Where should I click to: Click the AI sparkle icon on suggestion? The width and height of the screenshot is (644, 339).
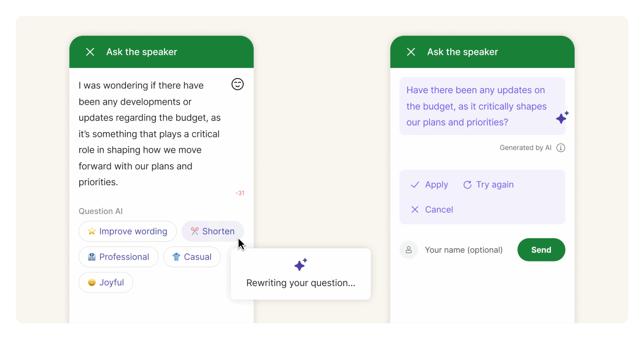tap(562, 118)
